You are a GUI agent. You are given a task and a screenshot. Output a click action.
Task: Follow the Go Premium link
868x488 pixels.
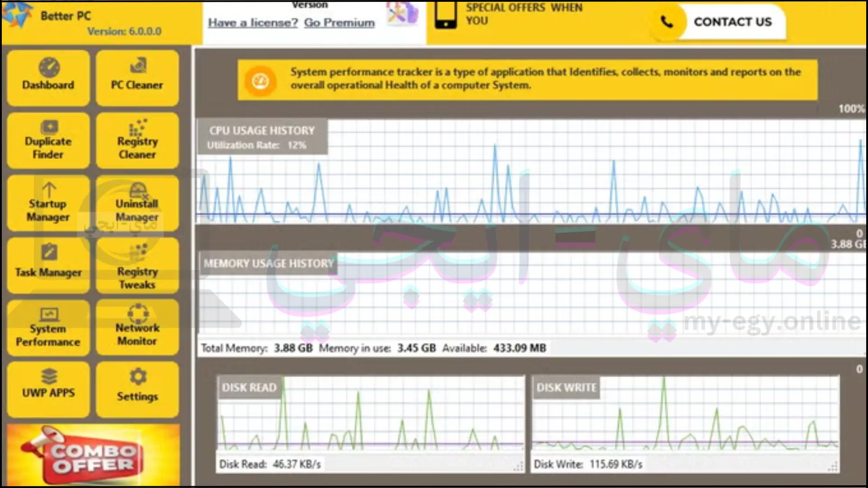coord(339,23)
